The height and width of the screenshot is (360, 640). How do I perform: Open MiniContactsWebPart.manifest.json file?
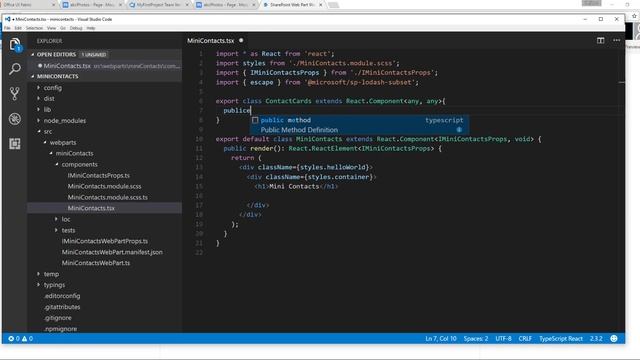(112, 252)
